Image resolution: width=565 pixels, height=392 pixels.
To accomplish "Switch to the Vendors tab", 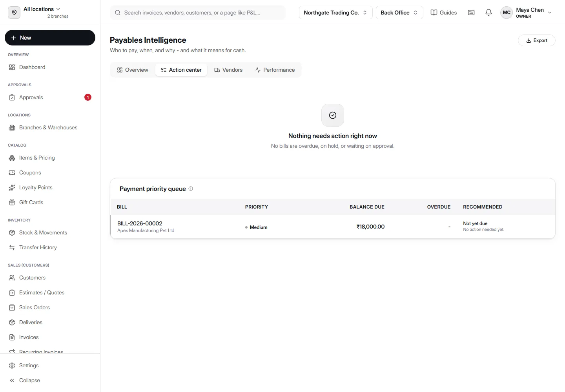I will [x=228, y=70].
